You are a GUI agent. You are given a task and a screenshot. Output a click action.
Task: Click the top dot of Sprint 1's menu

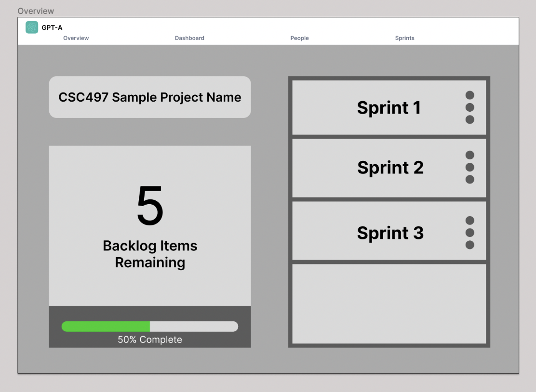470,95
